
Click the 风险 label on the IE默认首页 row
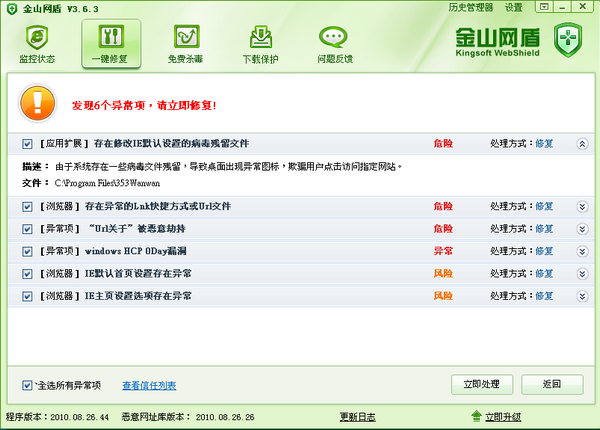click(443, 273)
